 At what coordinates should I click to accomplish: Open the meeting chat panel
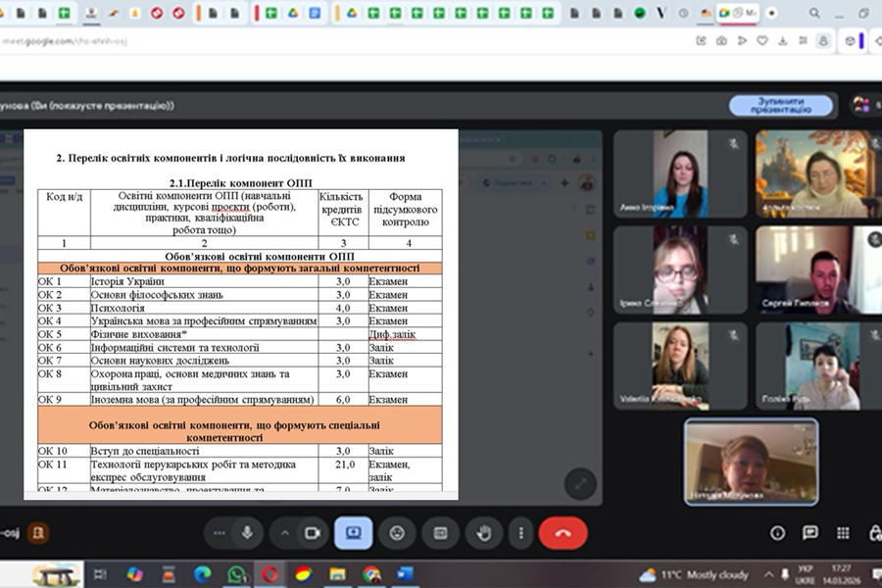pos(809,532)
